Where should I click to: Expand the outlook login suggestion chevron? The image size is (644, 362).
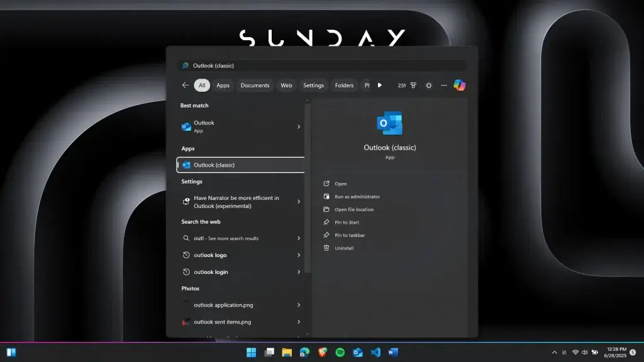(x=299, y=271)
